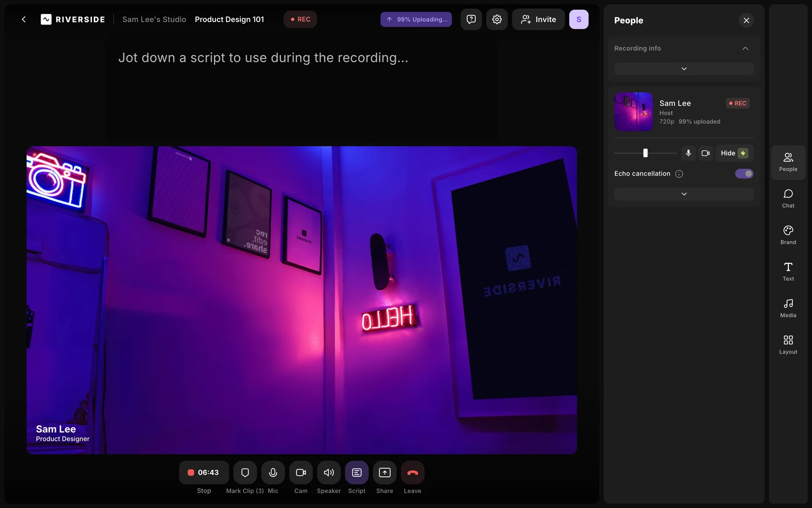Image resolution: width=812 pixels, height=508 pixels.
Task: Click the Invite button
Action: tap(538, 19)
